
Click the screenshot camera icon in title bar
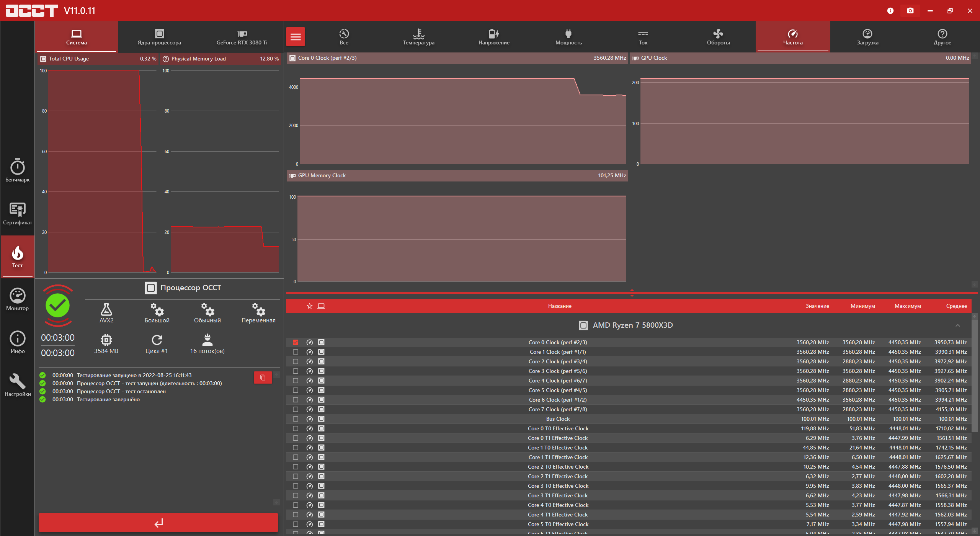pyautogui.click(x=910, y=11)
